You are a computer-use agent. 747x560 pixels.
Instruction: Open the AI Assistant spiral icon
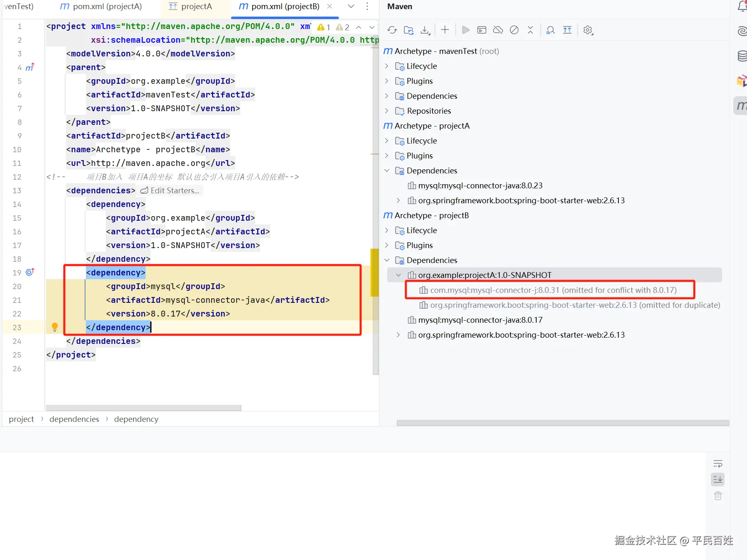742,31
